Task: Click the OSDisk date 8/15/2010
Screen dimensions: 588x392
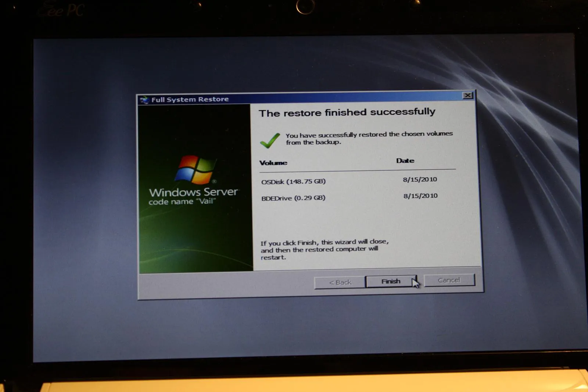Action: point(420,179)
